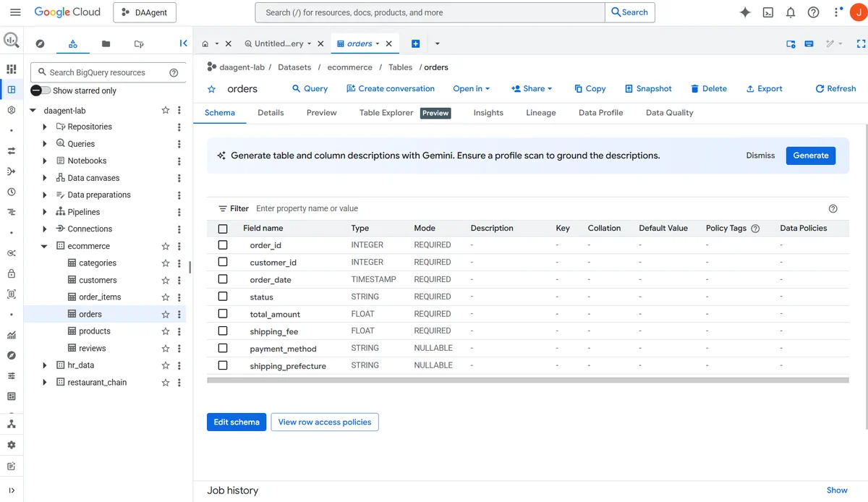868x502 pixels.
Task: Check the status field checkbox
Action: [x=223, y=297]
